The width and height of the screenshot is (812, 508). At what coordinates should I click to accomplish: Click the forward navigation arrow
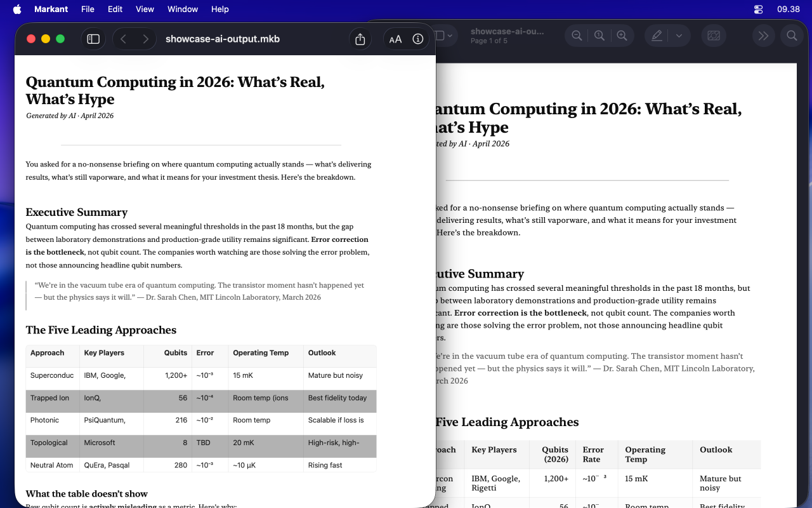coord(145,39)
